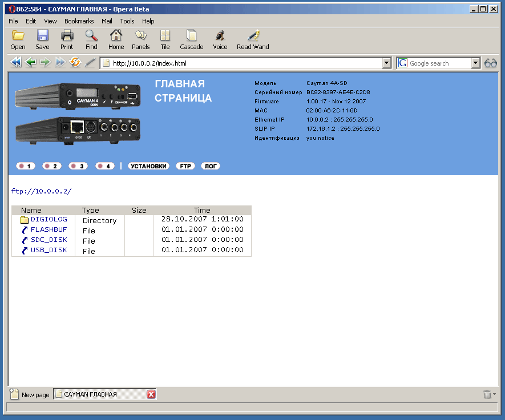Cascade windows using Cascade icon
Image resolution: width=505 pixels, height=420 pixels.
point(192,35)
